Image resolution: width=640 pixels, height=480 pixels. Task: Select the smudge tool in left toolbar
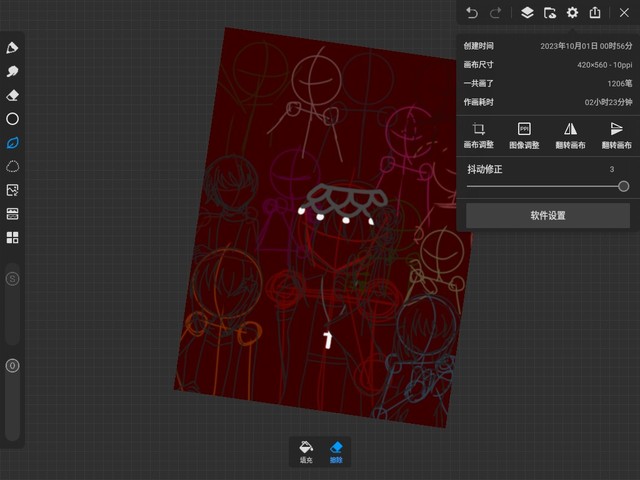pyautogui.click(x=13, y=72)
